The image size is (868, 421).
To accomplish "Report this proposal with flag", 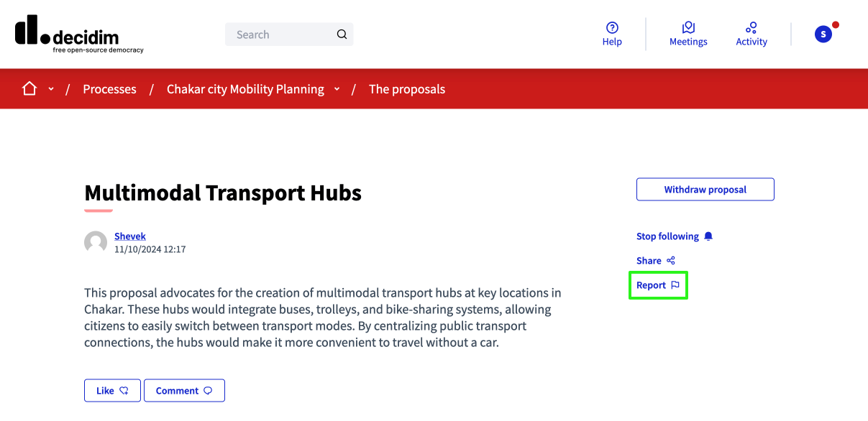I will click(657, 285).
